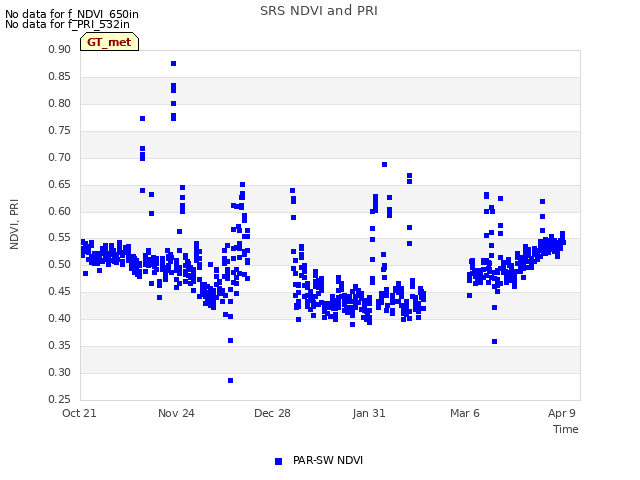The height and width of the screenshot is (480, 640).
Task: Click the blue PAR-SW NDVI legend marker
Action: click(278, 461)
